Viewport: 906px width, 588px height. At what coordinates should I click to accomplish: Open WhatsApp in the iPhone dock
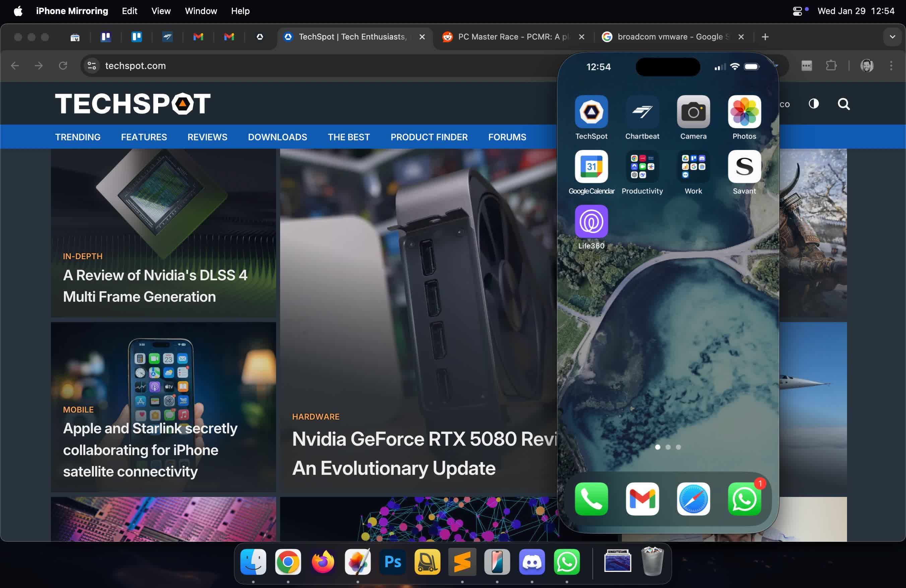pos(744,499)
